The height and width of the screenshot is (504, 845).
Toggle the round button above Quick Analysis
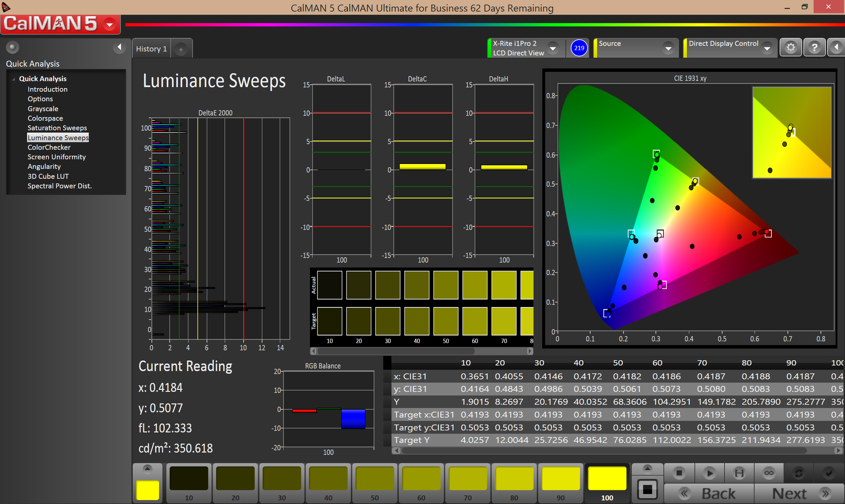12,47
